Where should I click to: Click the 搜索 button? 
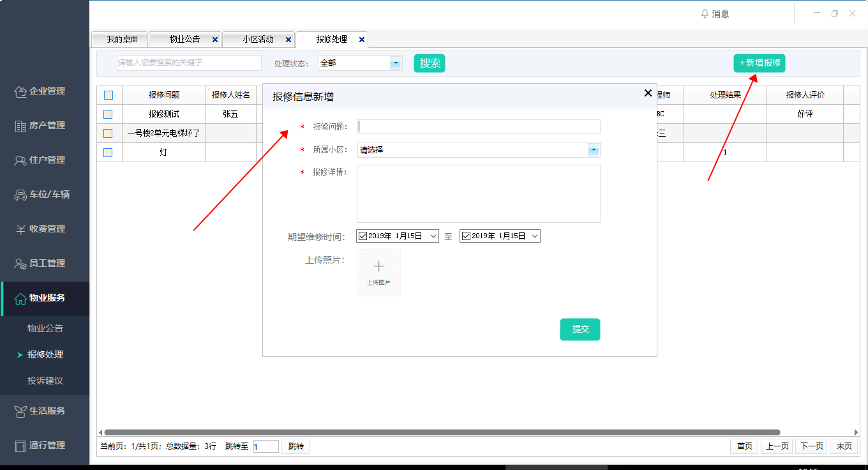(x=430, y=63)
